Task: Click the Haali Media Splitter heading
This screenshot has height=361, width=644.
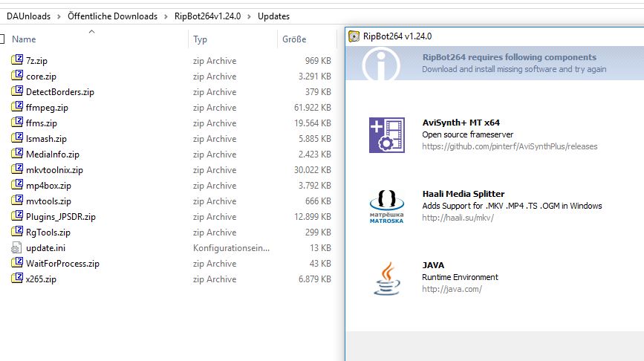Action: coord(464,194)
